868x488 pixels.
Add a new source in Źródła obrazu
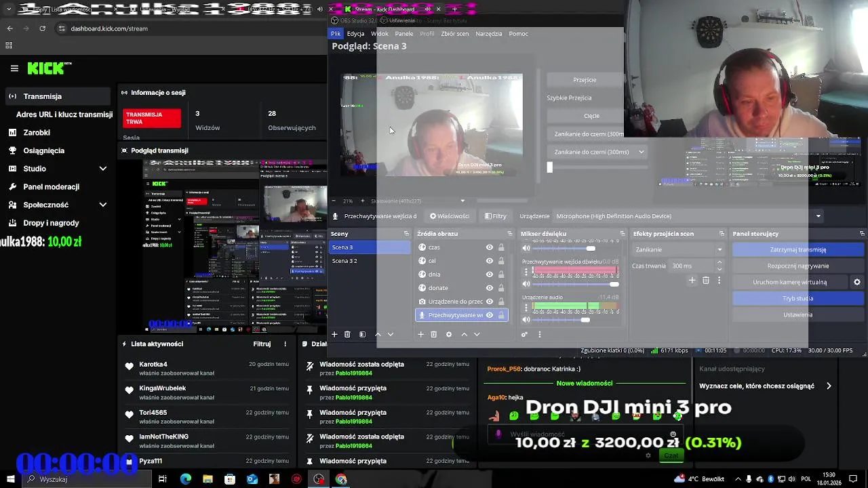(420, 334)
